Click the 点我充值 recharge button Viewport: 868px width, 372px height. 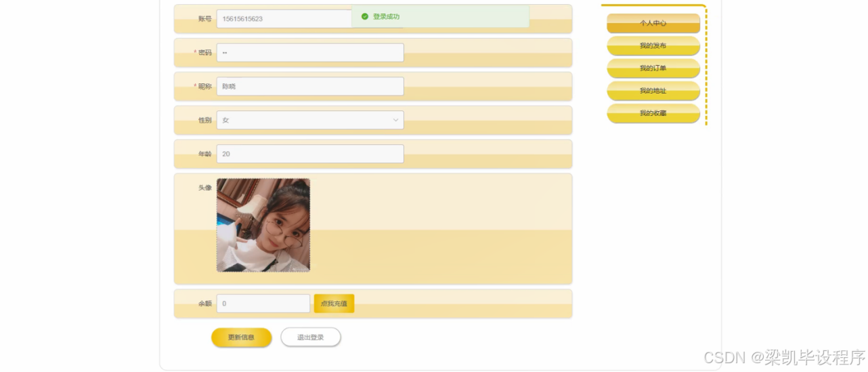[x=334, y=304]
